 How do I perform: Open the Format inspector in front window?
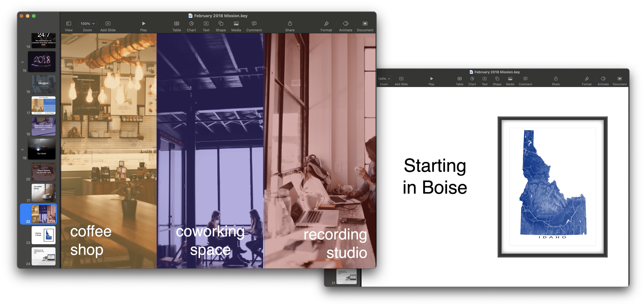326,24
